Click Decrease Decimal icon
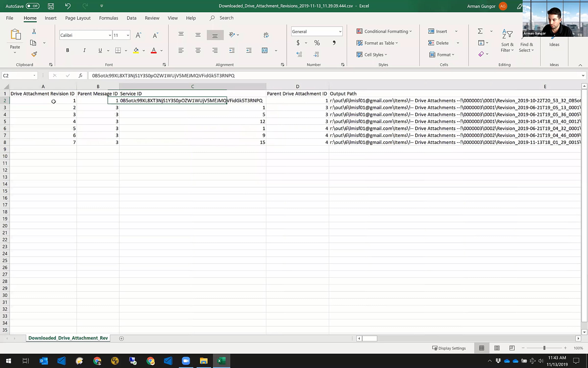The height and width of the screenshot is (368, 588). coord(316,54)
